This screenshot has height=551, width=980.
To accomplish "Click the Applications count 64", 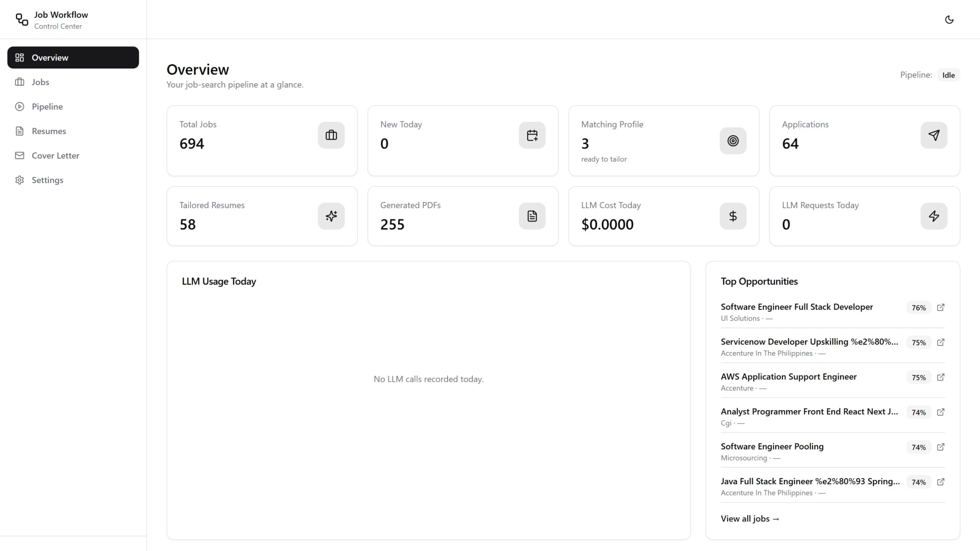I will click(790, 144).
